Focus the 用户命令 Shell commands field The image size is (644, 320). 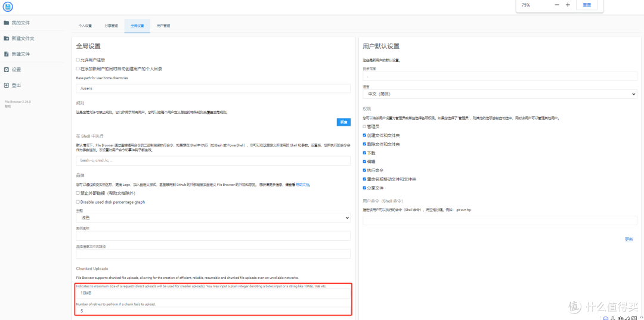click(500, 220)
